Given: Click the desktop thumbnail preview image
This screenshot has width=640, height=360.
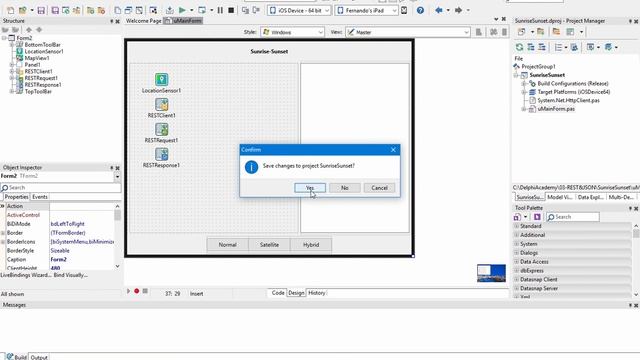Looking at the screenshot, I should point(491,273).
